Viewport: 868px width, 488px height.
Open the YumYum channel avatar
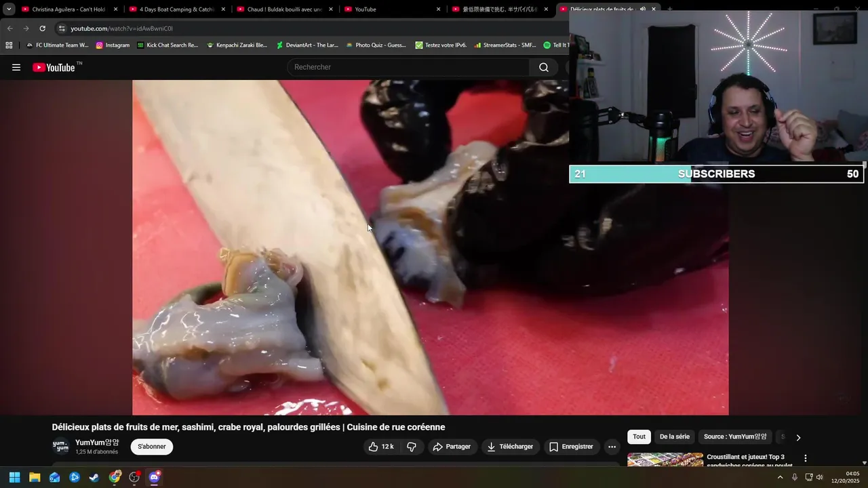(61, 447)
